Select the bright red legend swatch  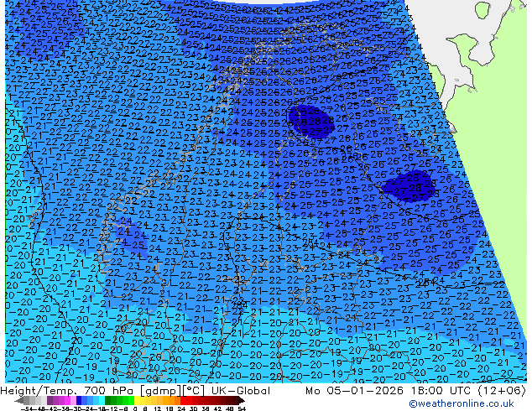(183, 400)
